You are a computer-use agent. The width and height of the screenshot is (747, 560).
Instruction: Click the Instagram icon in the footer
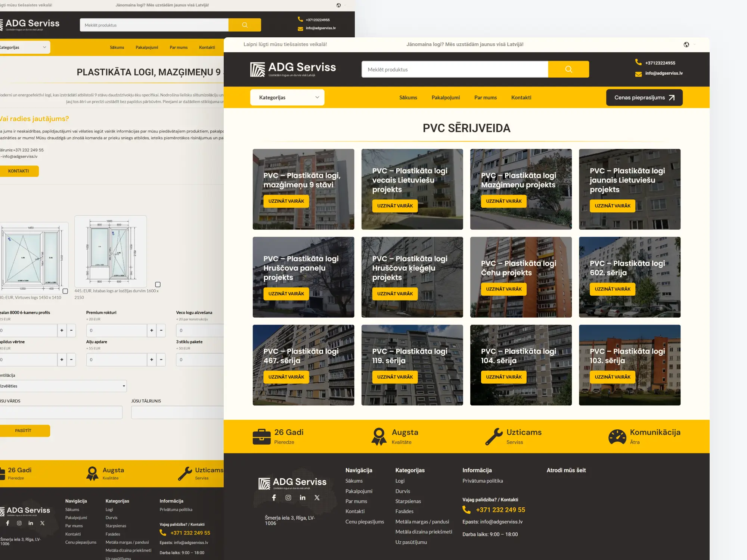click(x=288, y=497)
